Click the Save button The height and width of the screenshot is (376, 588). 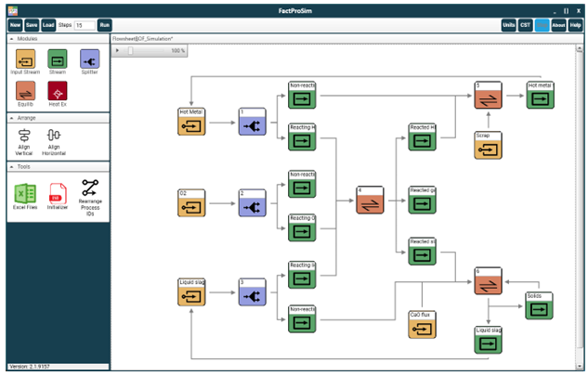[x=32, y=25]
